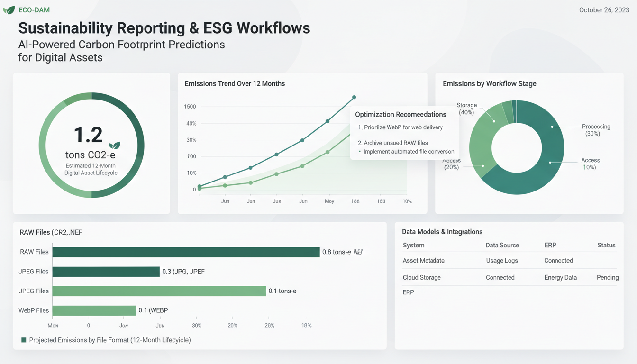Click Prioritize WebP for web delivery recommendation
This screenshot has height=364, width=637.
click(x=400, y=127)
